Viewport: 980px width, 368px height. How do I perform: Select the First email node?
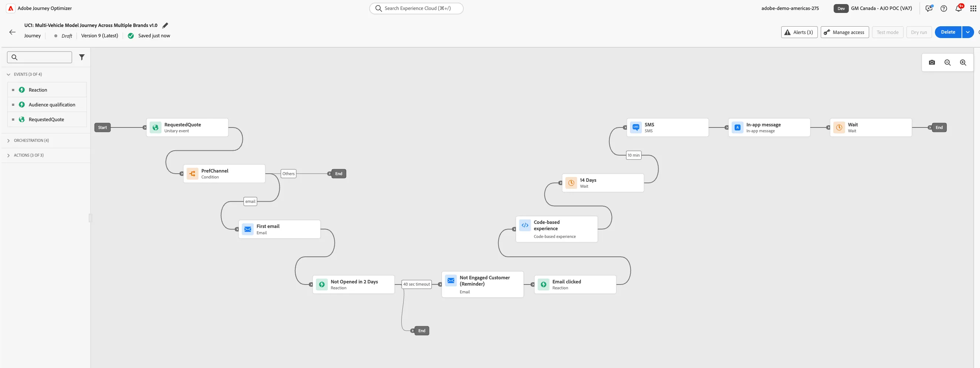pyautogui.click(x=279, y=229)
